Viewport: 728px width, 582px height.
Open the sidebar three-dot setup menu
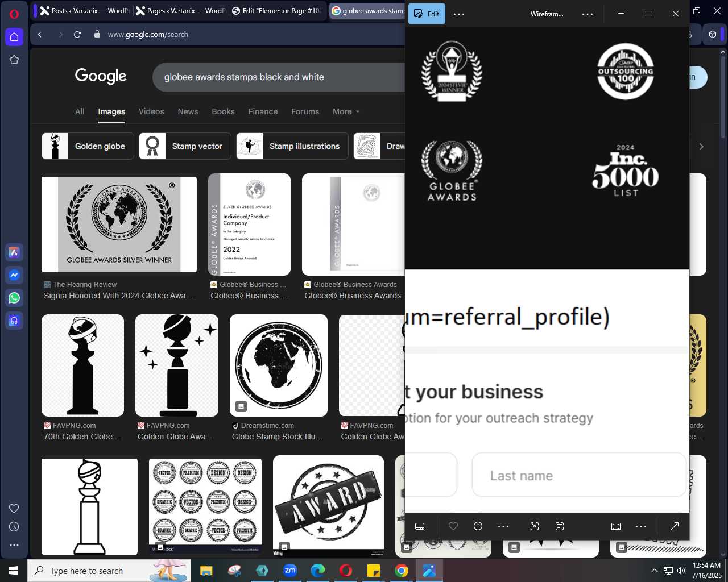coord(14,545)
